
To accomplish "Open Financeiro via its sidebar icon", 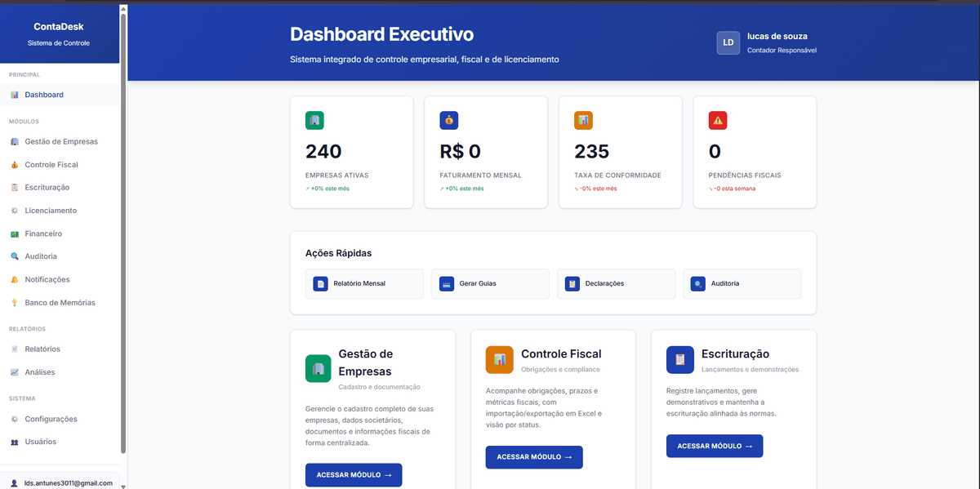I will click(x=15, y=233).
